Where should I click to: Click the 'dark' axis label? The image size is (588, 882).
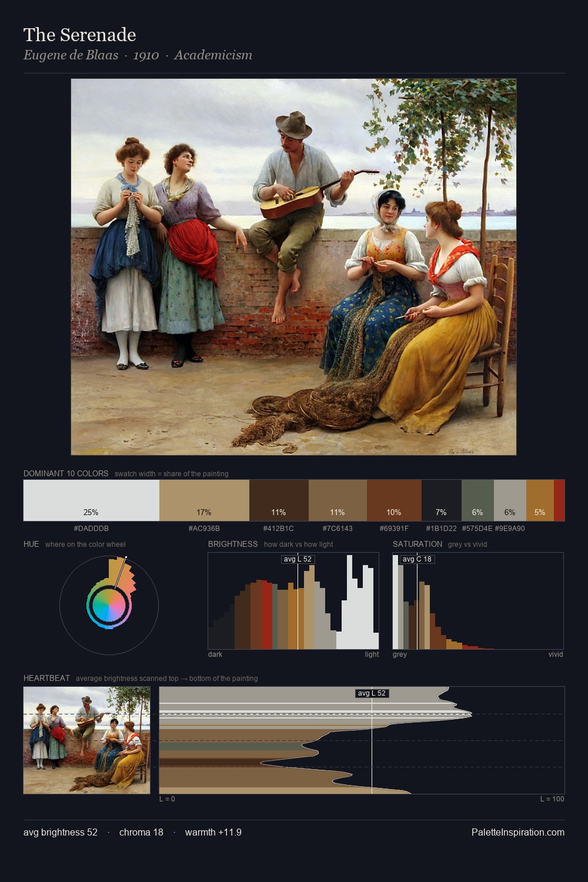(215, 654)
